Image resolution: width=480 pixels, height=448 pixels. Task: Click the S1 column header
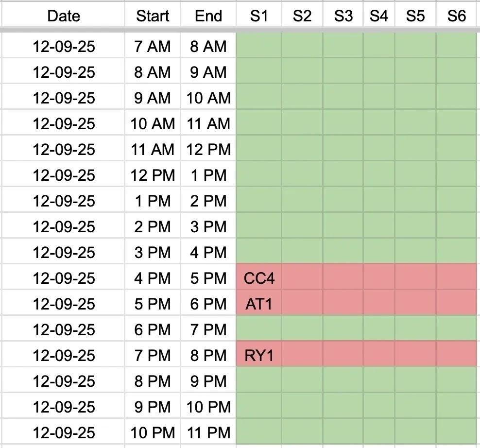click(259, 16)
